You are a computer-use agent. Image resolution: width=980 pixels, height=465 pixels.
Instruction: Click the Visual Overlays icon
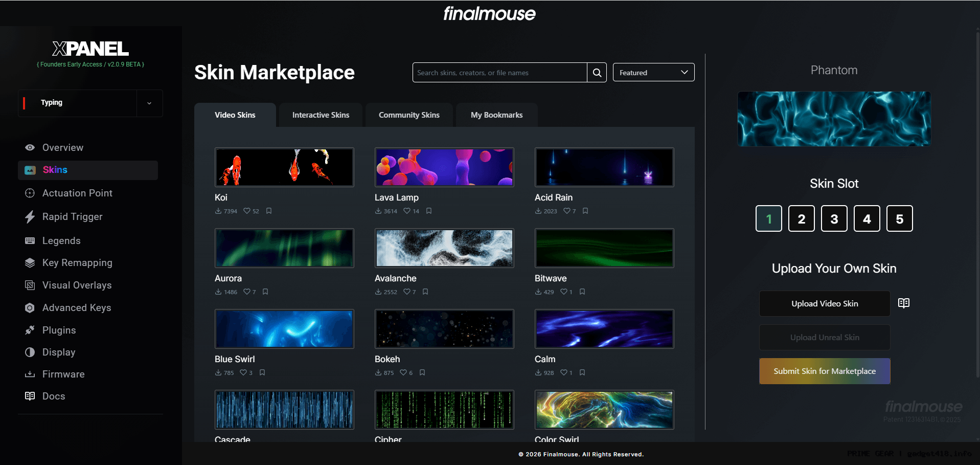30,285
